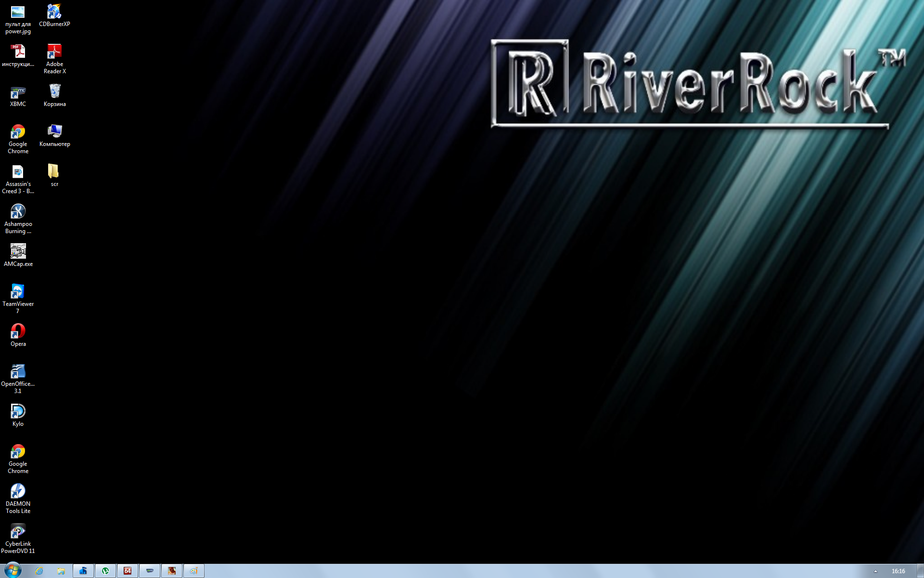Open CDBurnerXP desktop shortcut
This screenshot has width=924, height=578.
coord(54,15)
